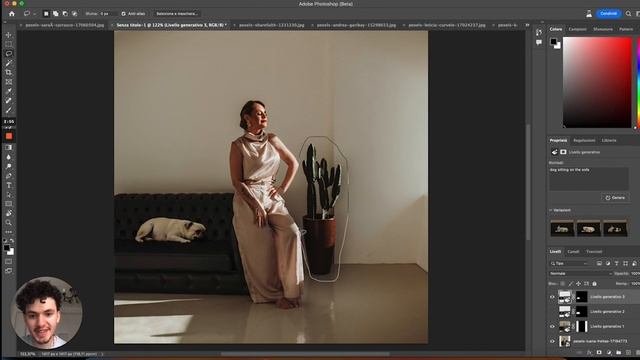Click the hue slider strip

click(x=638, y=82)
